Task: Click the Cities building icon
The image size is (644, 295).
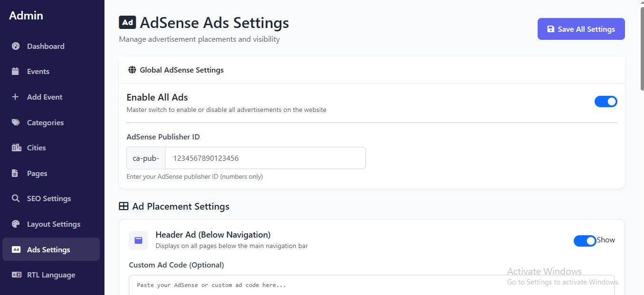Action: click(x=16, y=147)
